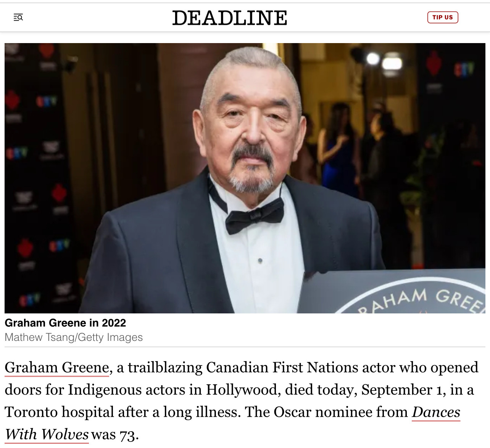Click the age 73 in the text

tap(127, 435)
